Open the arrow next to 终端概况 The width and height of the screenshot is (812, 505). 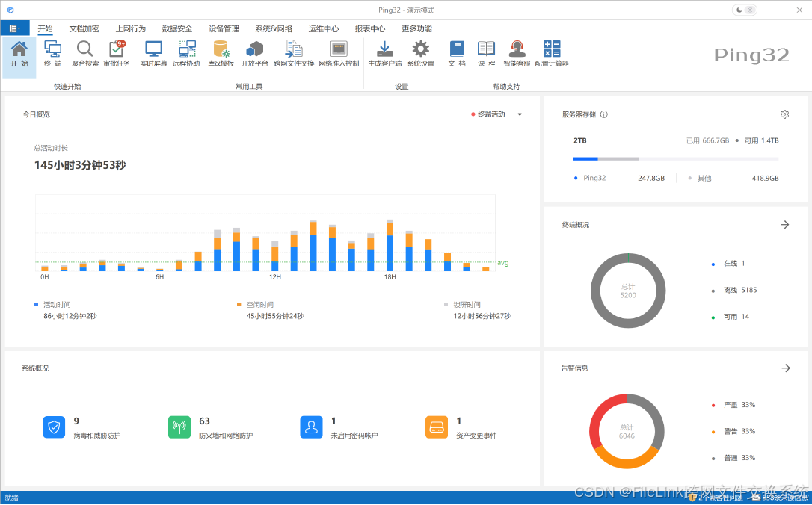pyautogui.click(x=785, y=225)
